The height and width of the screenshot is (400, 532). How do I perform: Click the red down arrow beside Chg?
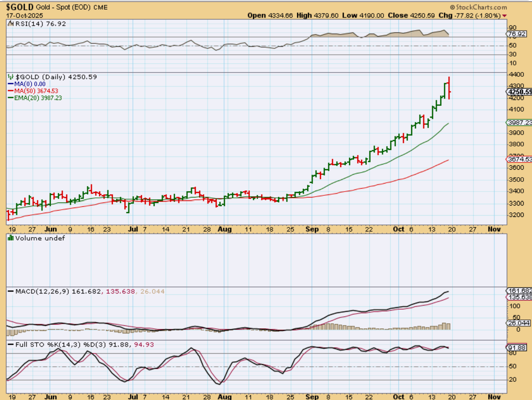click(504, 16)
